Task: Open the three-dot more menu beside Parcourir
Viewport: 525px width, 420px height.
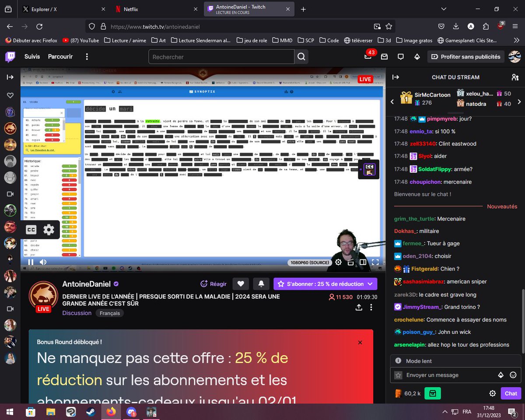Action: [87, 57]
